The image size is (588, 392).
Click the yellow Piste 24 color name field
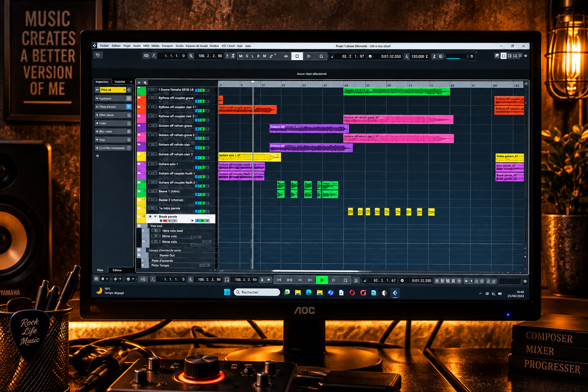point(113,90)
